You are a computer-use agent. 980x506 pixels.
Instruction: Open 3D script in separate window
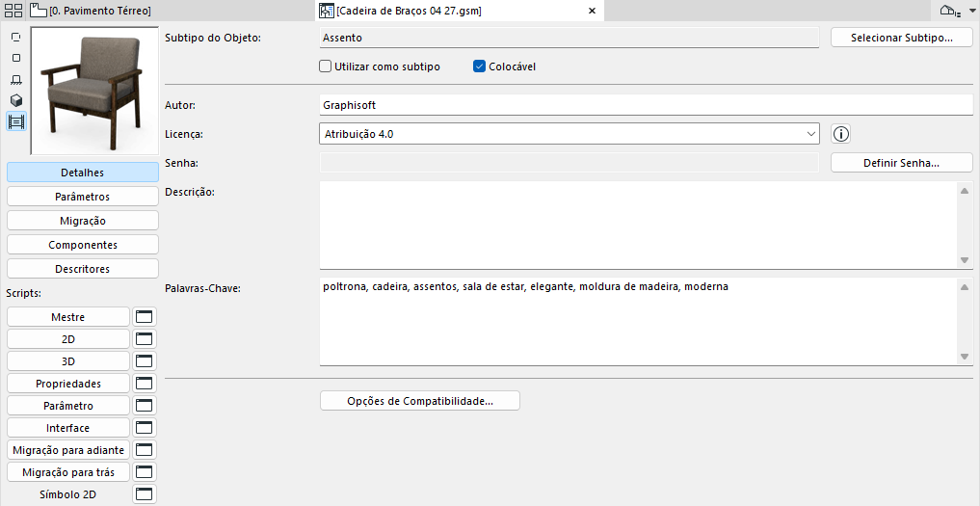[145, 361]
